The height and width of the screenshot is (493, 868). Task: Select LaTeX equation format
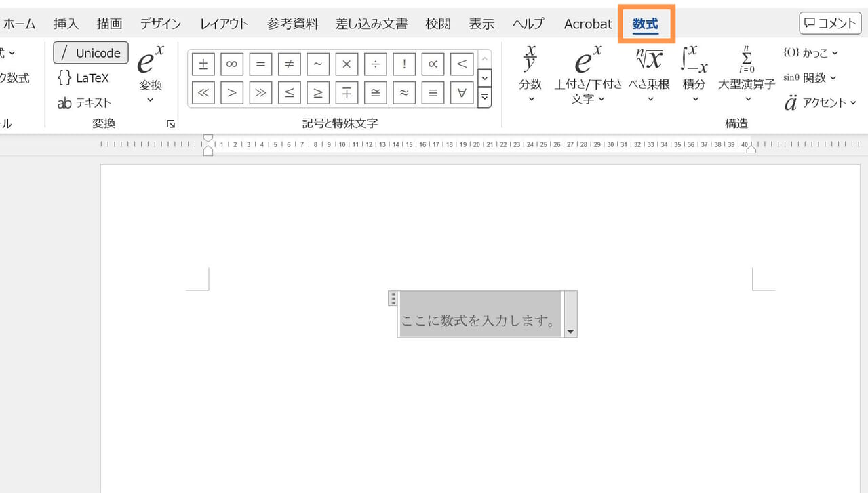pos(83,78)
